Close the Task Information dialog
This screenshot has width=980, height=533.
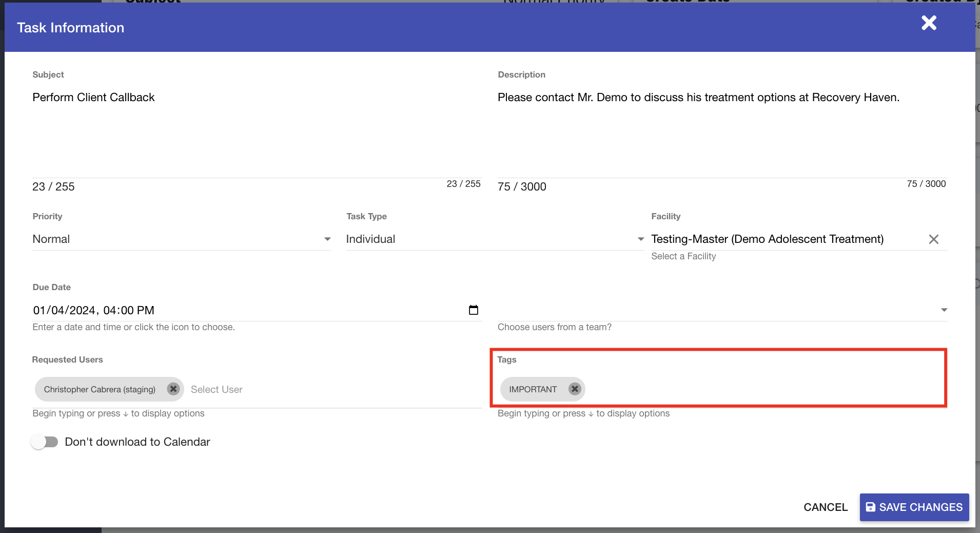coord(929,23)
